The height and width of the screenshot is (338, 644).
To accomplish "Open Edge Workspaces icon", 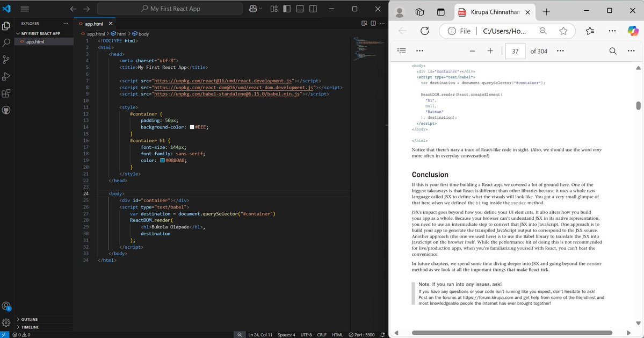I will click(x=419, y=12).
